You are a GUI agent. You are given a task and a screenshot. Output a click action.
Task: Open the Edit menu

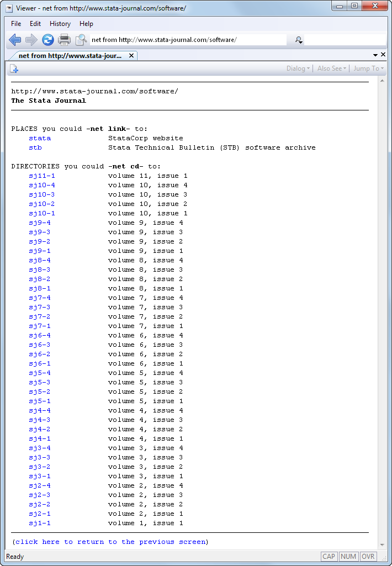[x=35, y=24]
